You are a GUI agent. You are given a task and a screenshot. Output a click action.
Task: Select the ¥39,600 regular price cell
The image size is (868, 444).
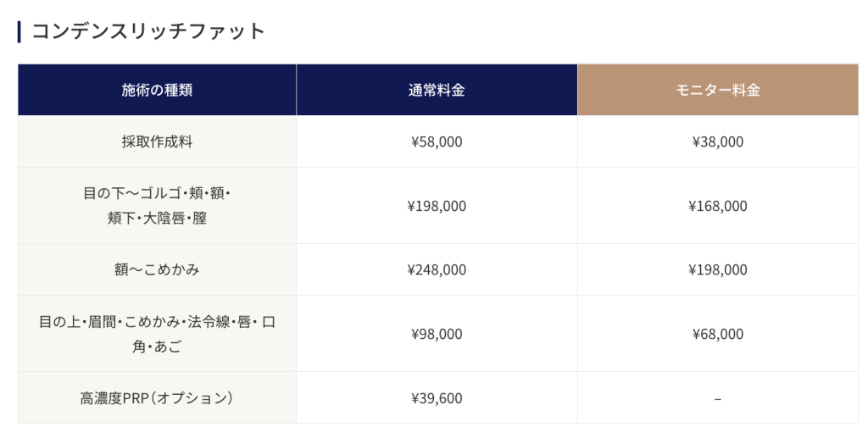pyautogui.click(x=437, y=397)
